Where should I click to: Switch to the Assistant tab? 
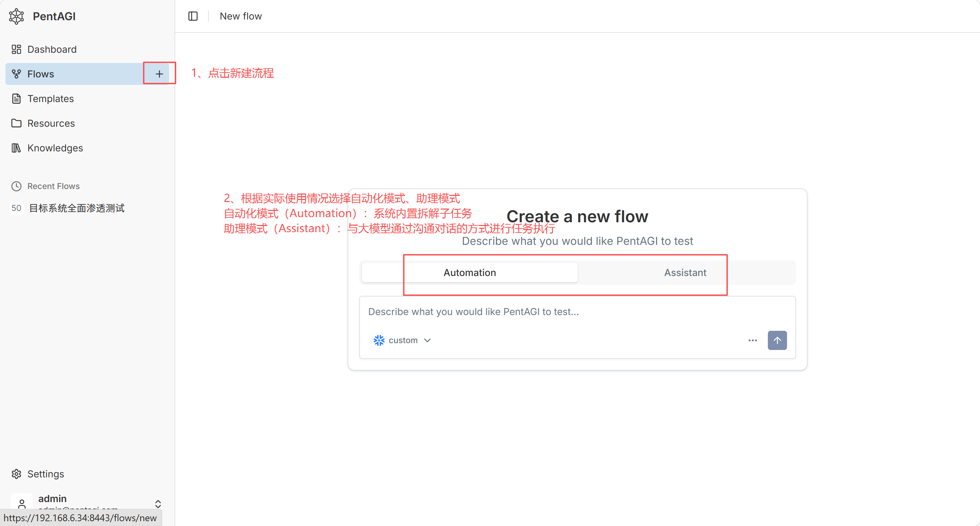pos(685,273)
